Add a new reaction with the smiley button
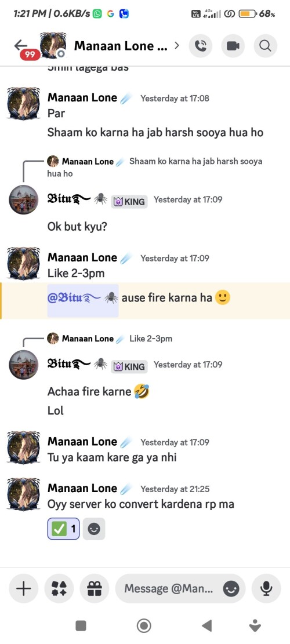The width and height of the screenshot is (290, 644). 94,529
